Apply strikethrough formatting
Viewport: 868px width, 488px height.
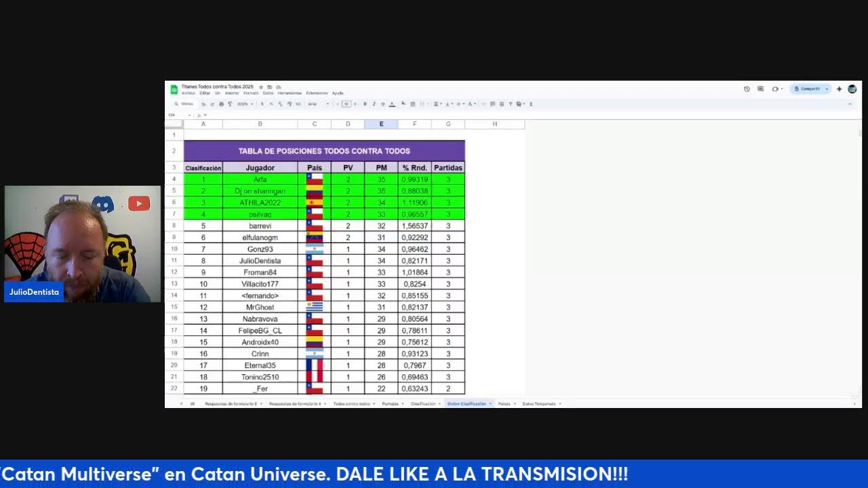click(383, 104)
